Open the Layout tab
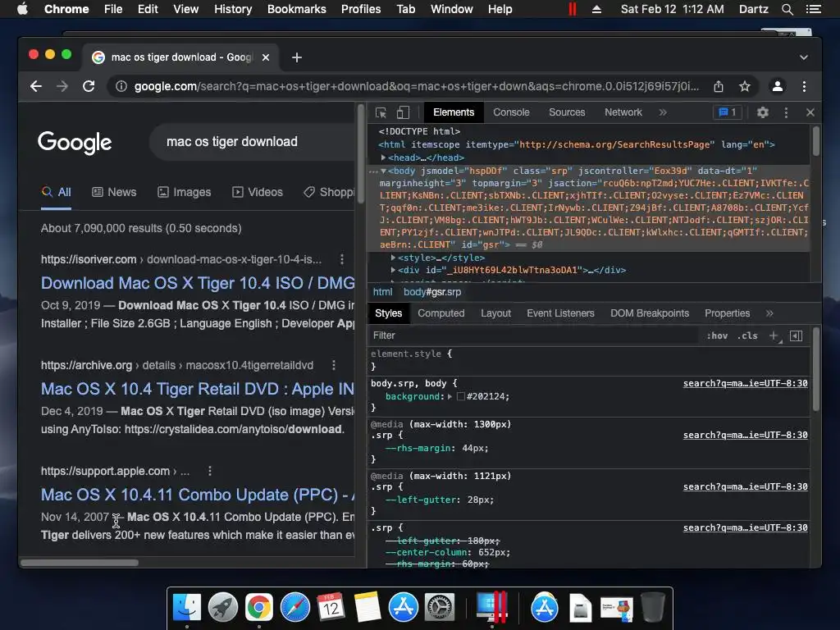This screenshot has width=840, height=630. [495, 313]
